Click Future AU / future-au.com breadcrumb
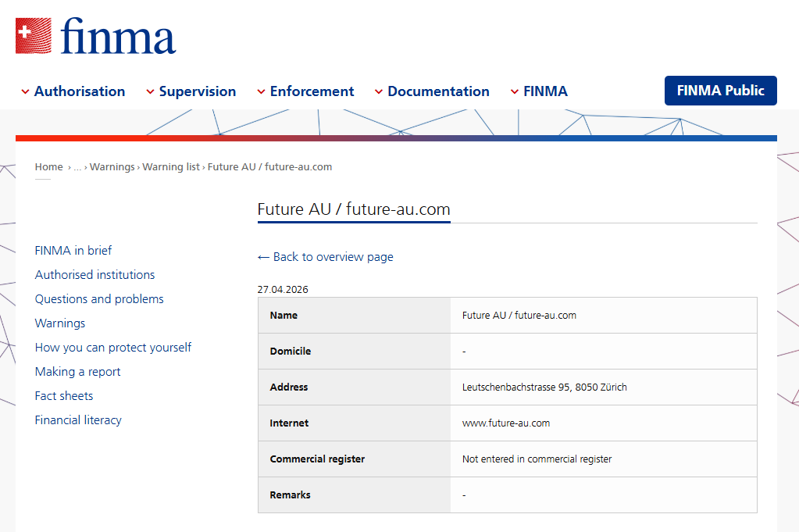 [269, 166]
